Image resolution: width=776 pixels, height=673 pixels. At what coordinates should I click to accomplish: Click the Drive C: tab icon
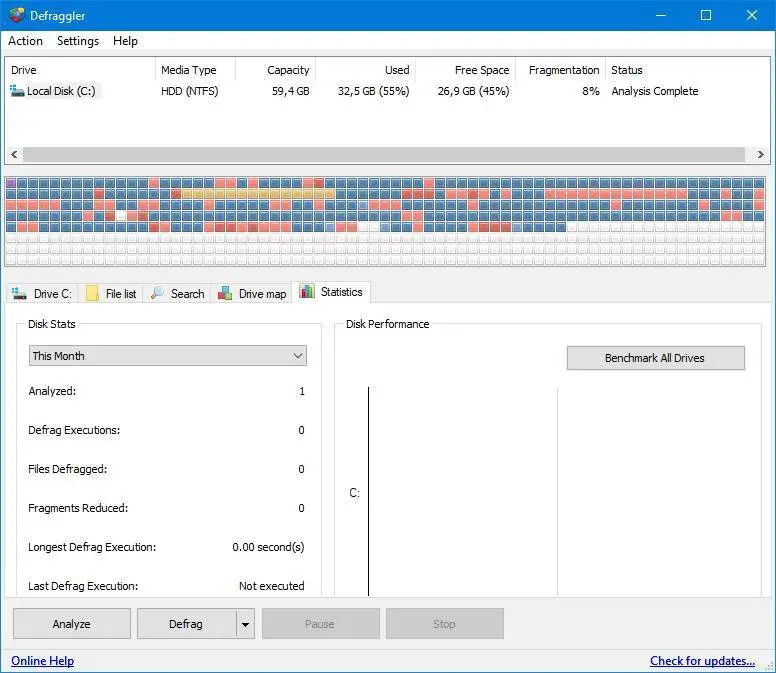tap(19, 293)
